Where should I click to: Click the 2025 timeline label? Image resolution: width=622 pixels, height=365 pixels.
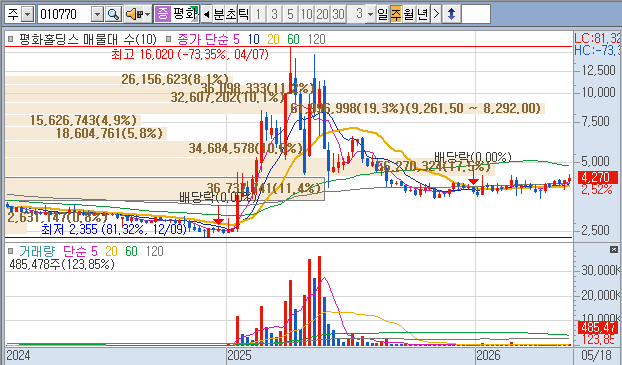pyautogui.click(x=239, y=355)
